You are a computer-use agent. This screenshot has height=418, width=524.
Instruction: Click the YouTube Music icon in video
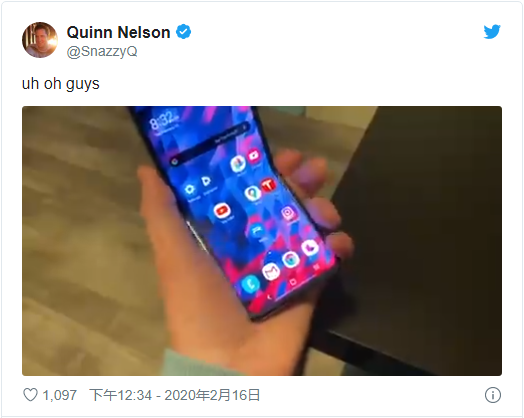click(x=222, y=211)
